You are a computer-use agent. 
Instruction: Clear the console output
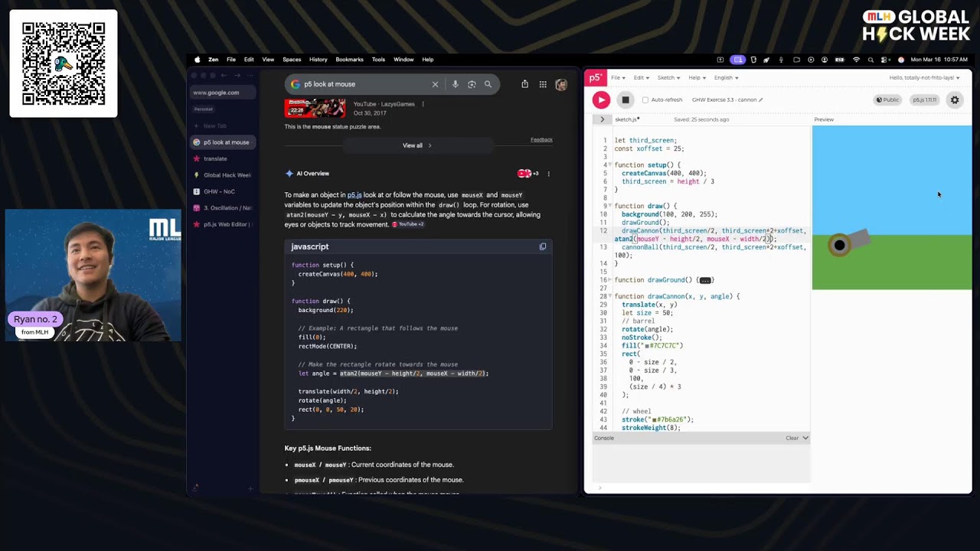pos(792,438)
